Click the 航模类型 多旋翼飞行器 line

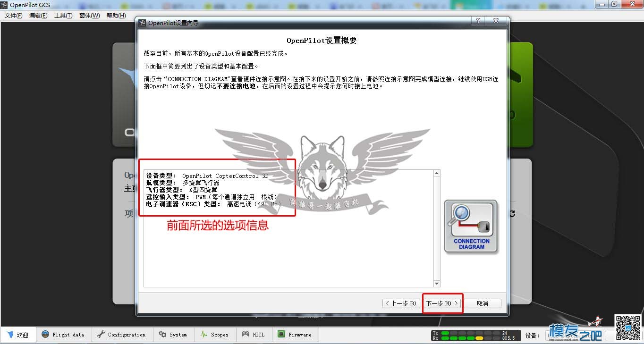point(183,183)
